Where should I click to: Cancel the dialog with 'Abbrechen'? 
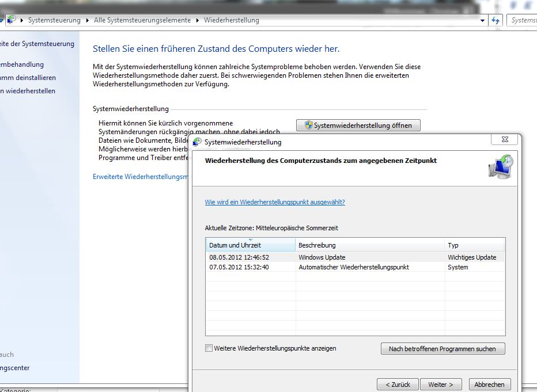pos(489,385)
